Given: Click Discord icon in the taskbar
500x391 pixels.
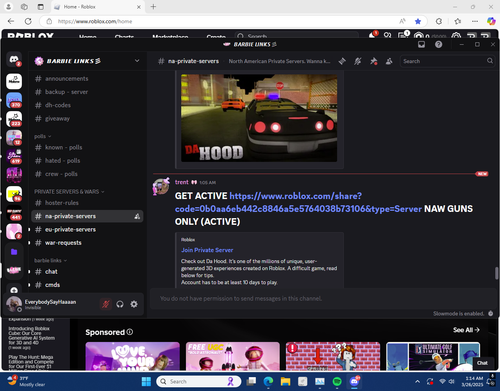Looking at the screenshot, I should [x=355, y=381].
